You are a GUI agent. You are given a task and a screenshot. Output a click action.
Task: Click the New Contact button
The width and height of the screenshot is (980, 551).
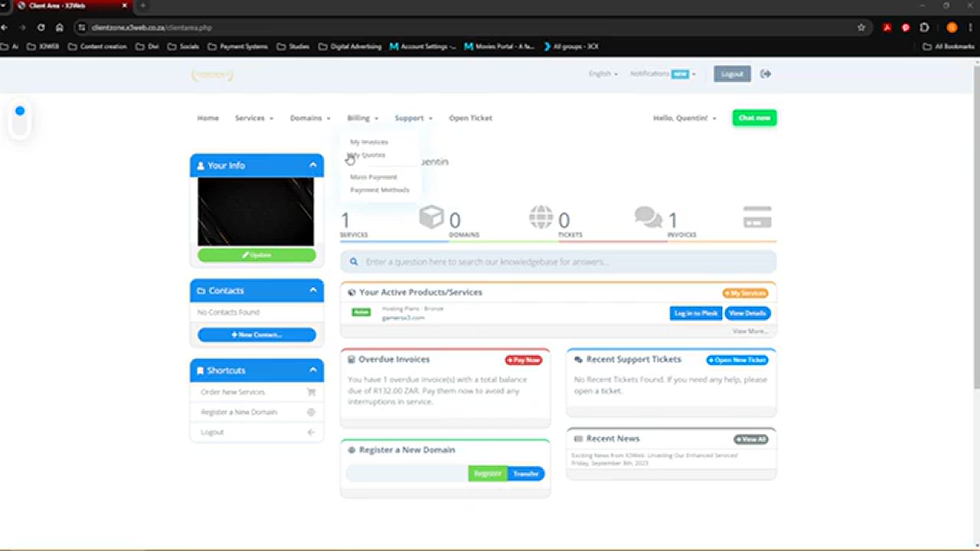pos(257,335)
